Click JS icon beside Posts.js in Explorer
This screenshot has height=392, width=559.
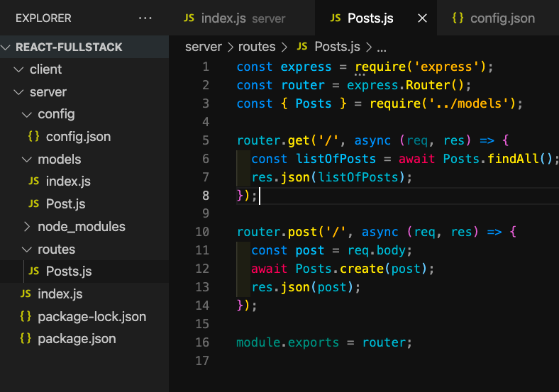click(34, 271)
